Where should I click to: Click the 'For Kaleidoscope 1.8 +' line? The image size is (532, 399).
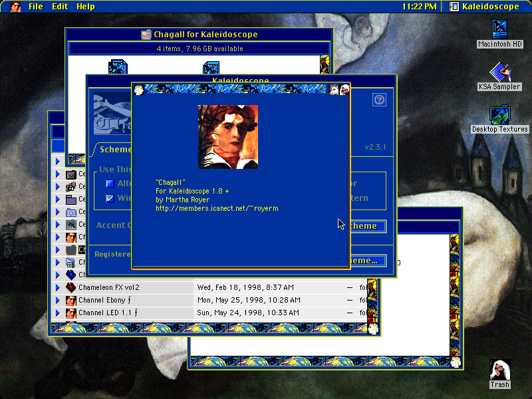192,191
